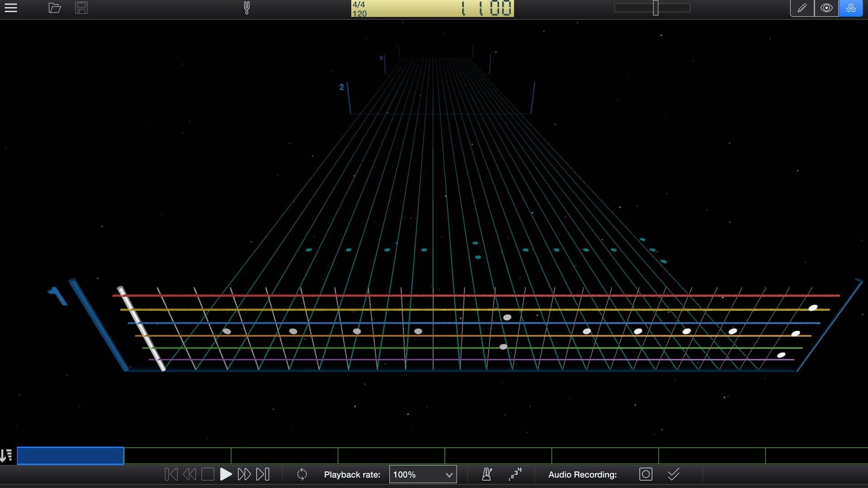Click the rightmost note on purple string
The height and width of the screenshot is (488, 868).
pyautogui.click(x=781, y=355)
